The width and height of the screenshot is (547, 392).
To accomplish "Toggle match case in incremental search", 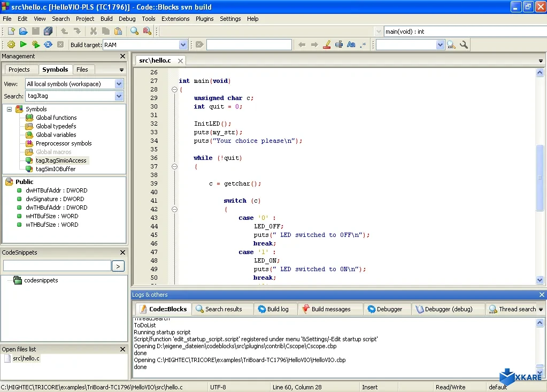I will coord(350,44).
